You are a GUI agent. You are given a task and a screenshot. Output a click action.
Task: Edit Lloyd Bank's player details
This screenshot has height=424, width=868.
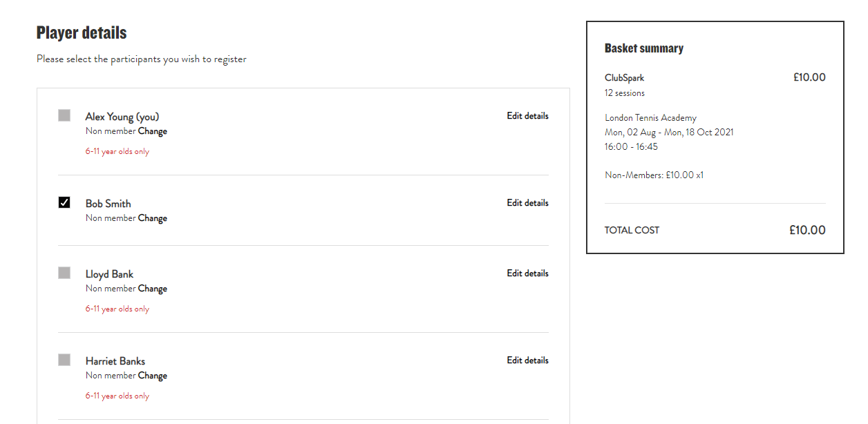click(x=527, y=273)
